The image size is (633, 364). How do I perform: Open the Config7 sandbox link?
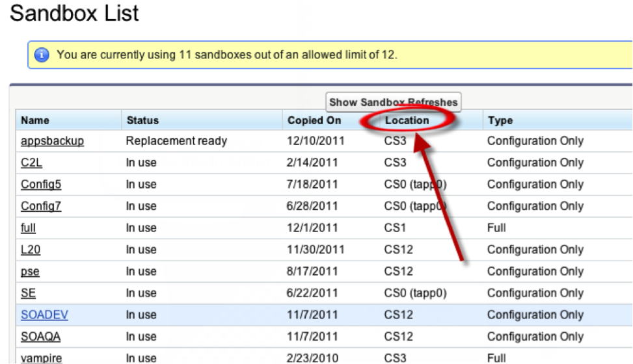[41, 206]
